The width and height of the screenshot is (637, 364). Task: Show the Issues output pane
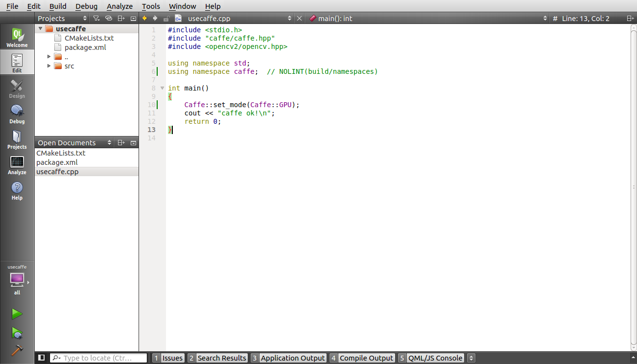[168, 358]
